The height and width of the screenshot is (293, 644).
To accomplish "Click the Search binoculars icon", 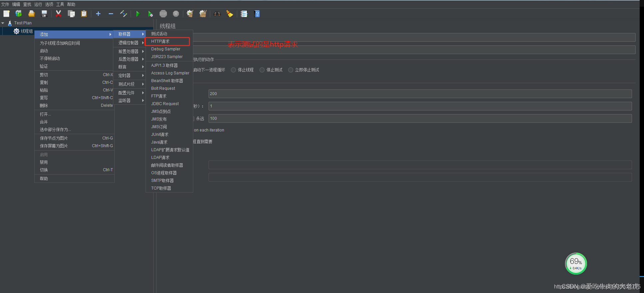I will pos(217,14).
